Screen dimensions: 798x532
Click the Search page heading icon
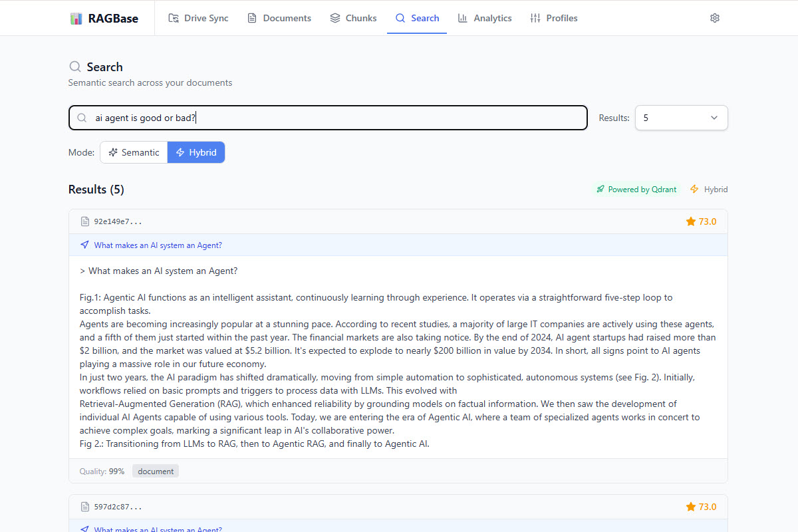75,66
